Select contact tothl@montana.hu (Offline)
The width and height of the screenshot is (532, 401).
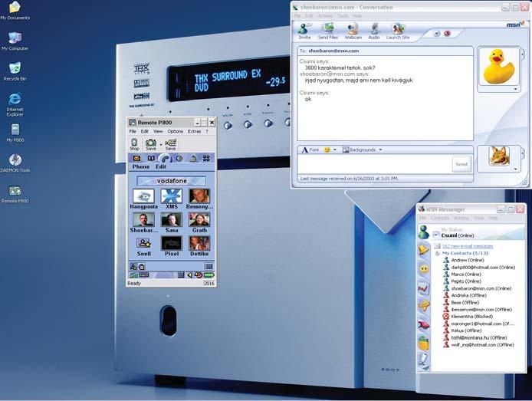click(x=479, y=337)
